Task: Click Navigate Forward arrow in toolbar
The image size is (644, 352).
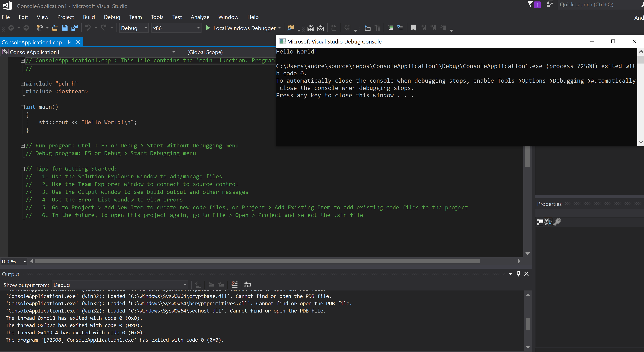Action: coord(26,28)
